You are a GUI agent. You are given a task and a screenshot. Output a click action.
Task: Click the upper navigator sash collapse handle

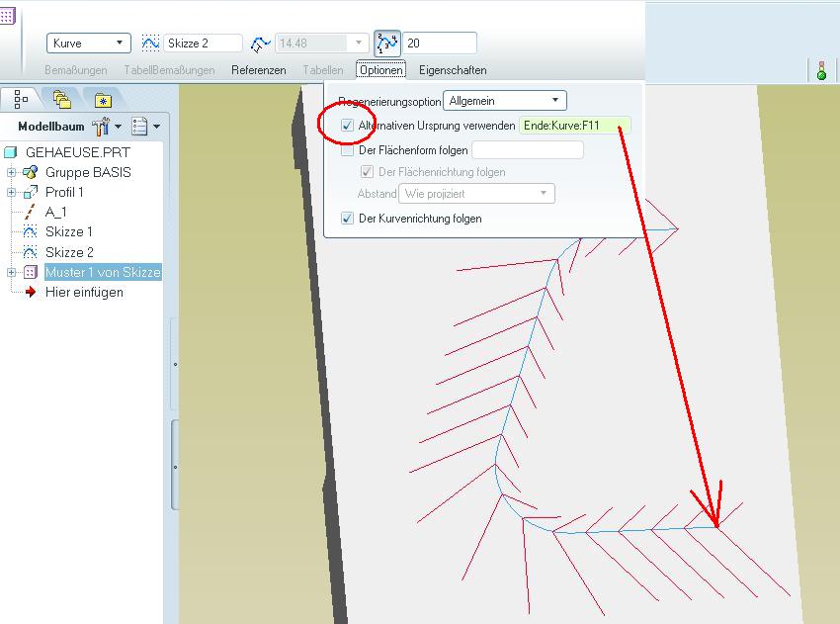pos(175,365)
